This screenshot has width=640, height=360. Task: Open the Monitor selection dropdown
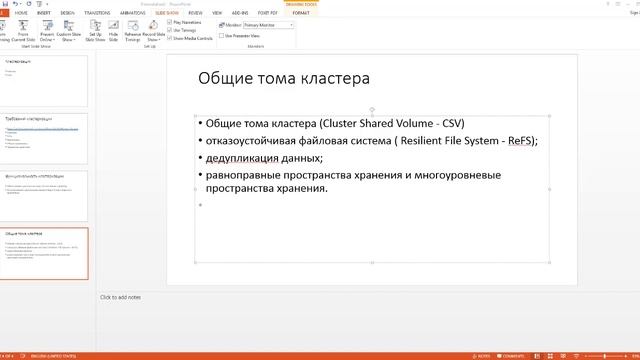click(269, 25)
